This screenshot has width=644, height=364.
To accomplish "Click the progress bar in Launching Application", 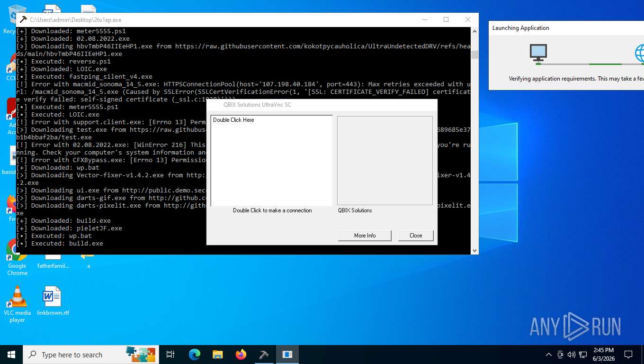I will point(590,64).
